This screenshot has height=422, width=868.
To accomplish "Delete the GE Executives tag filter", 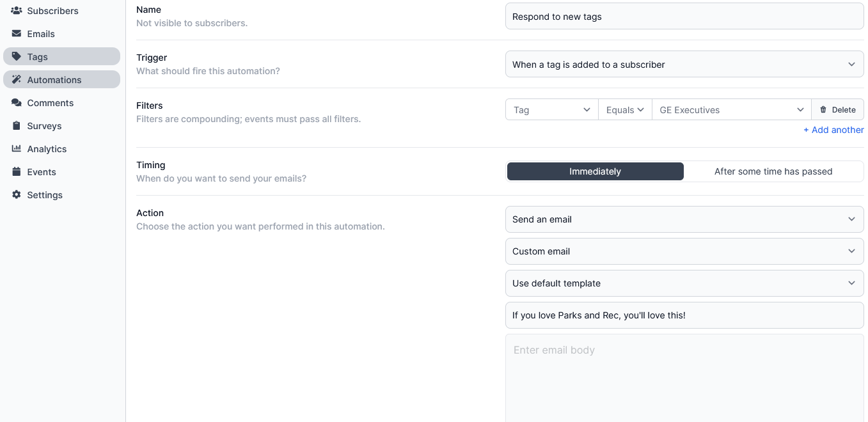I will 837,110.
